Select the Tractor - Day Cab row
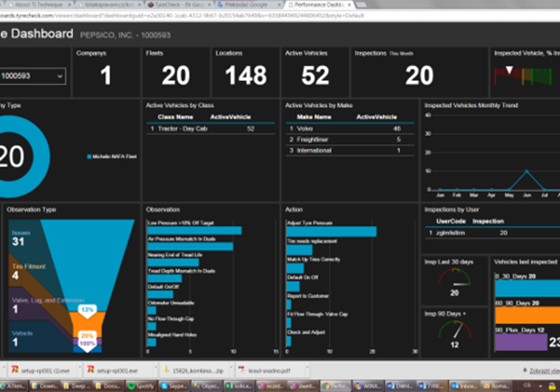The image size is (560, 392). [x=211, y=128]
